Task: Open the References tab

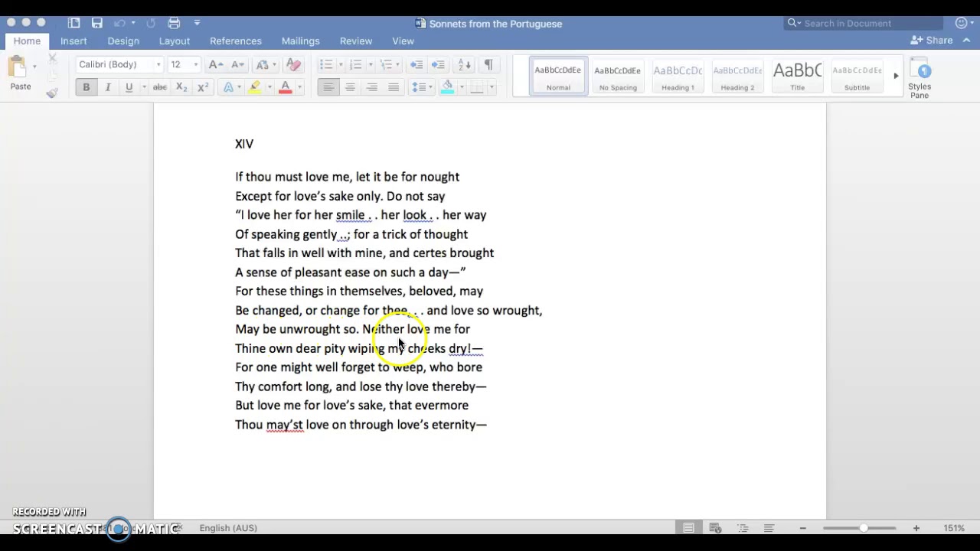Action: (x=236, y=41)
